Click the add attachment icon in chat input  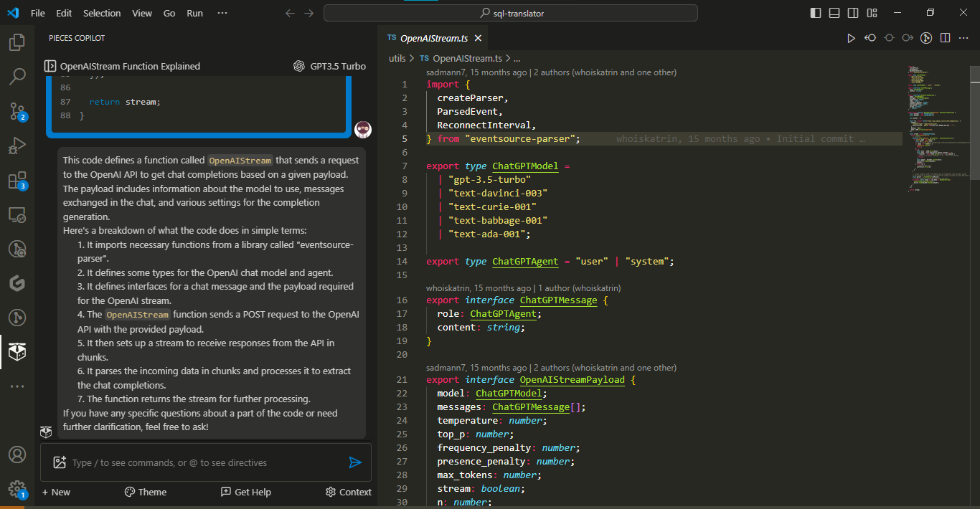(x=60, y=462)
